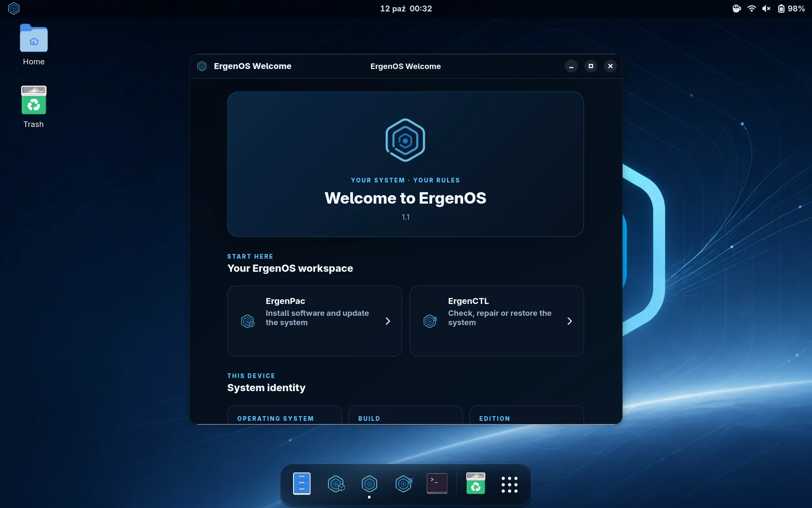Click the battery indicator showing 98%
Image resolution: width=812 pixels, height=508 pixels.
[x=791, y=8]
